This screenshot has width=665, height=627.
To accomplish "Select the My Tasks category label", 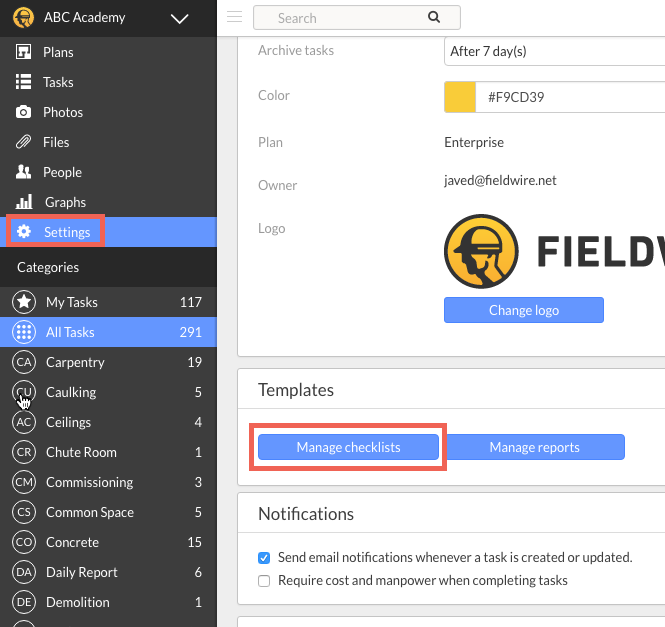I will point(72,302).
